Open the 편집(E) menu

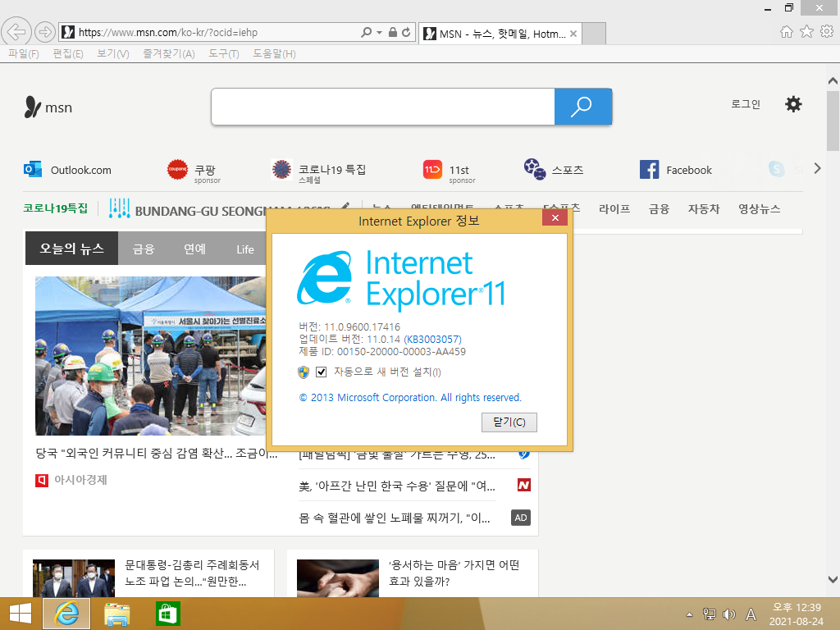click(67, 53)
